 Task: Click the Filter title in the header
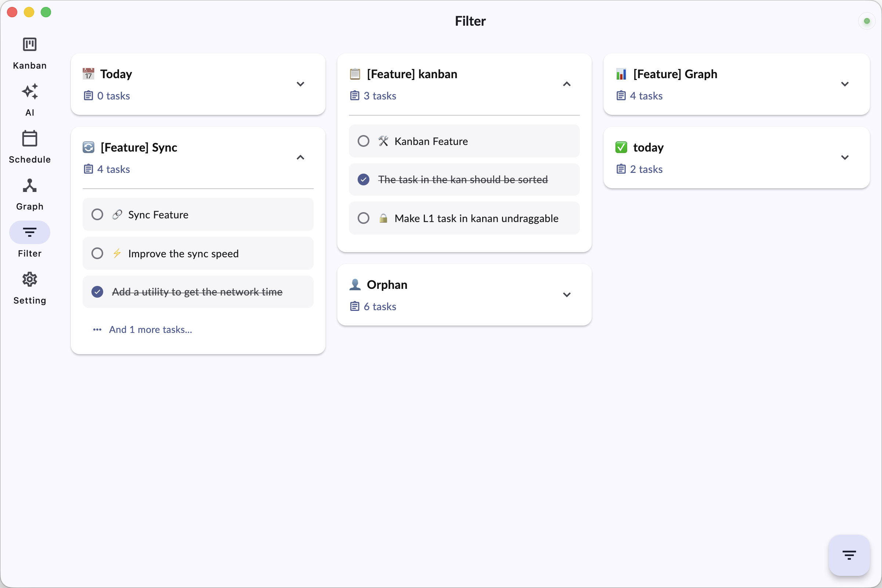(470, 21)
